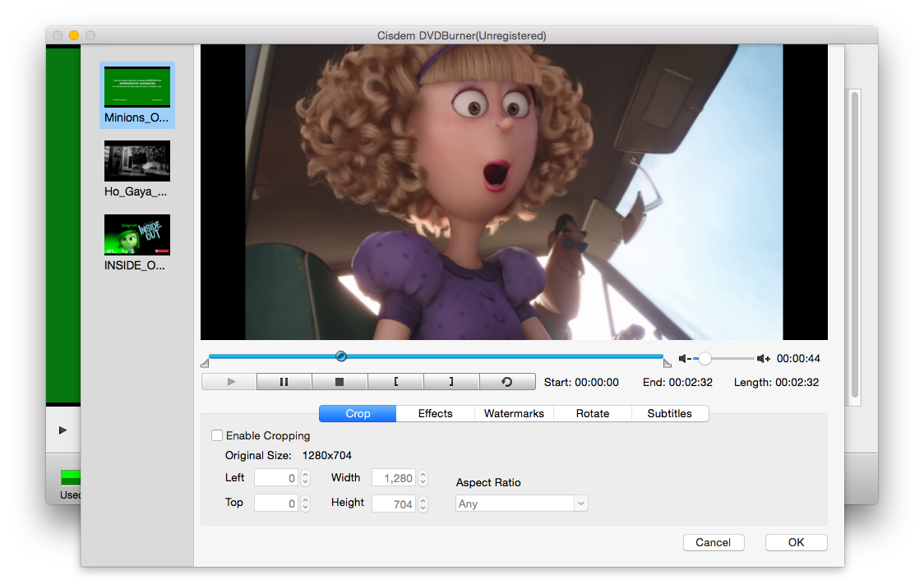
Task: Click the play button in editor controls
Action: click(x=229, y=382)
